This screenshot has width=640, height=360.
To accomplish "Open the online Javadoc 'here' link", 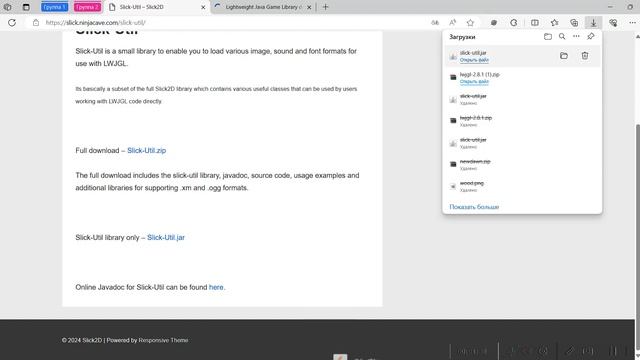I will (216, 287).
